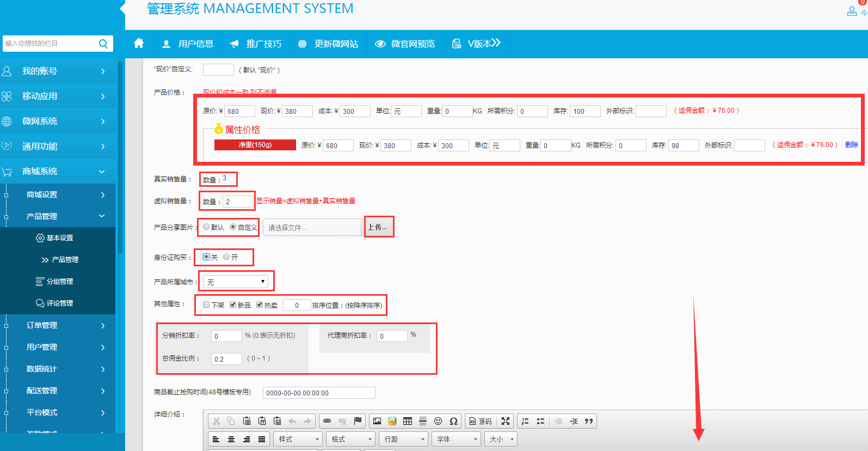The image size is (868, 451).
Task: Click the 删除 link on the attribute price row
Action: click(x=851, y=145)
